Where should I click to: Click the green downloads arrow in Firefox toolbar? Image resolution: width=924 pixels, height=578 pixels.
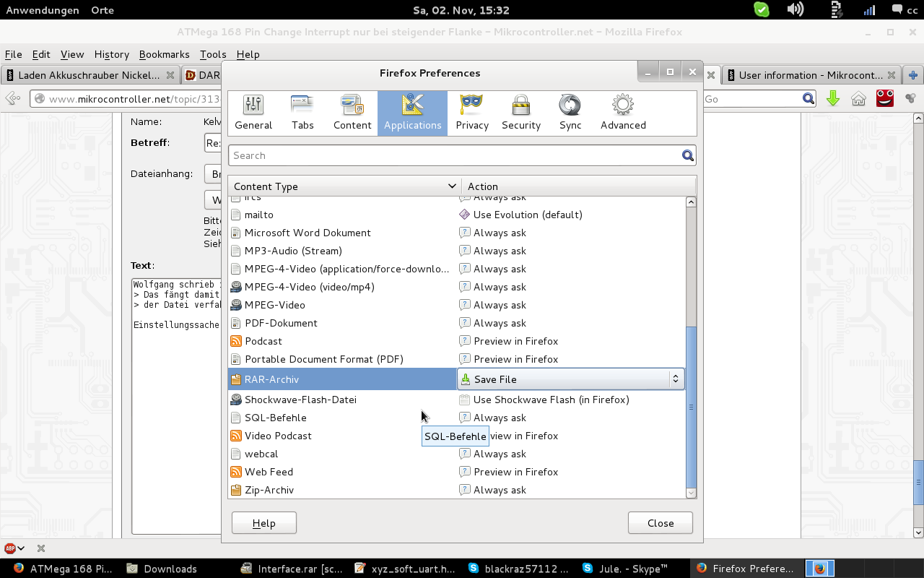(833, 98)
